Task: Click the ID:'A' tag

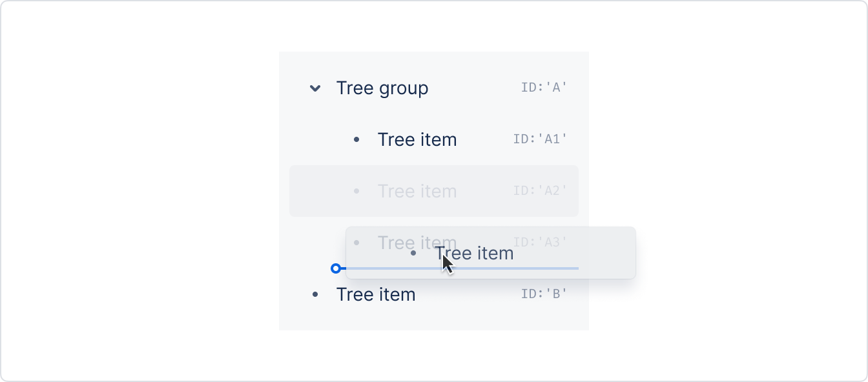Action: coord(544,87)
